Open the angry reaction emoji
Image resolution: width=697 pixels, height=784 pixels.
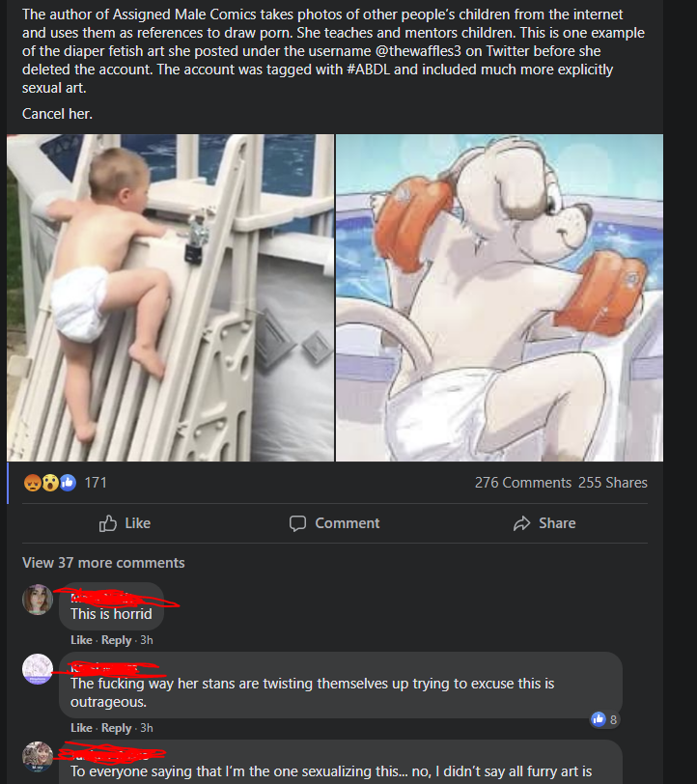tap(33, 483)
